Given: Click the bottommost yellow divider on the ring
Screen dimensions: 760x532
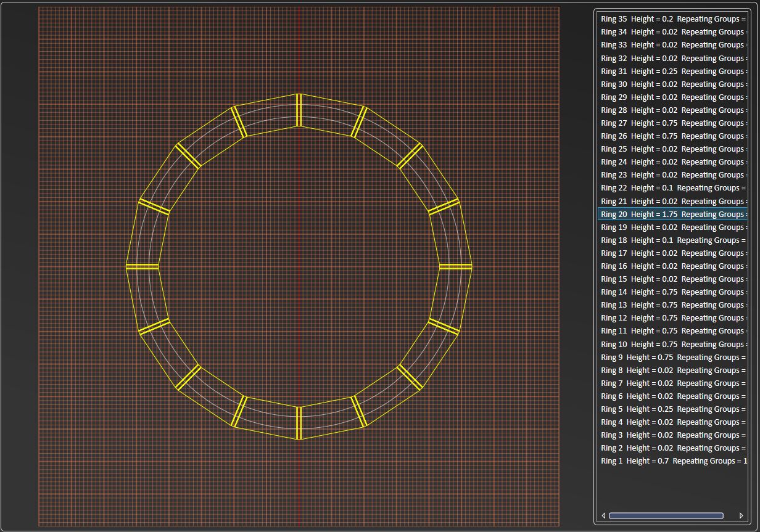Looking at the screenshot, I should click(x=299, y=423).
